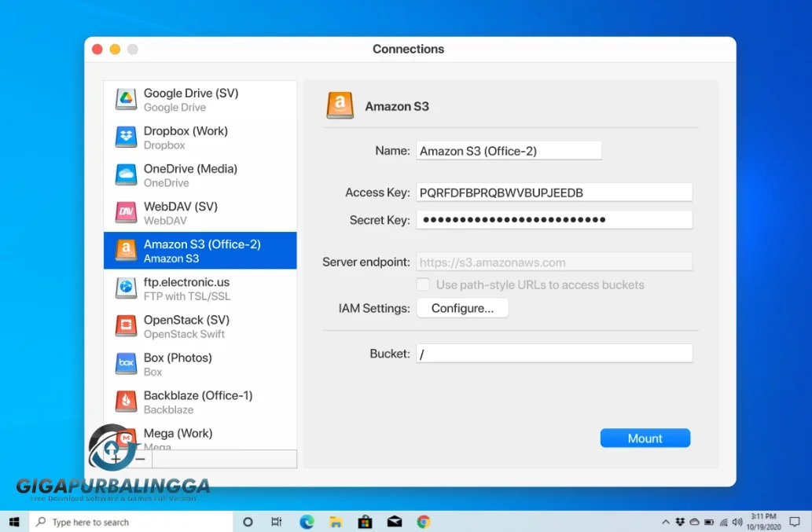This screenshot has height=532, width=812.
Task: Click the Google Drive connection icon
Action: pyautogui.click(x=126, y=100)
